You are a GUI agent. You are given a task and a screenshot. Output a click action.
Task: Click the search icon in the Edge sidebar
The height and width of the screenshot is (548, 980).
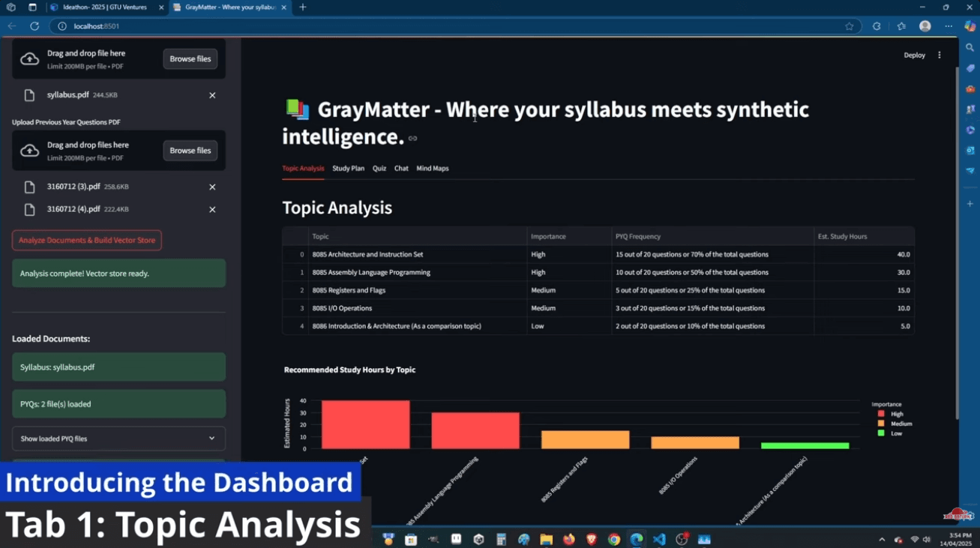pyautogui.click(x=970, y=46)
